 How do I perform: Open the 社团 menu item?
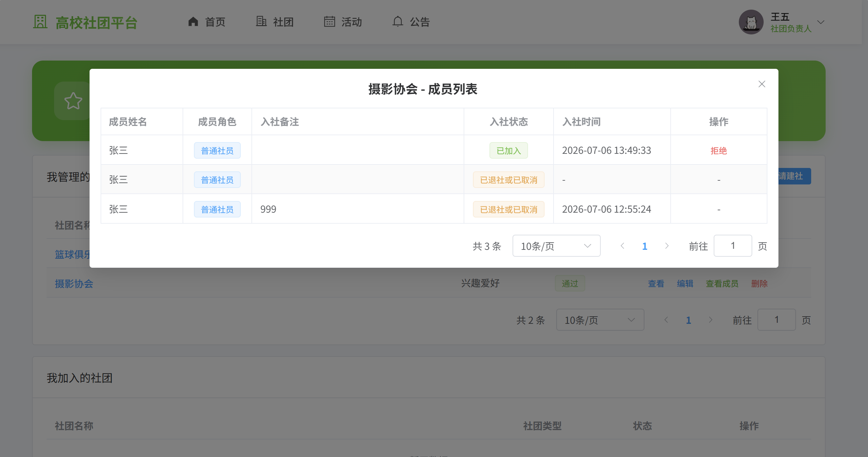pyautogui.click(x=275, y=22)
